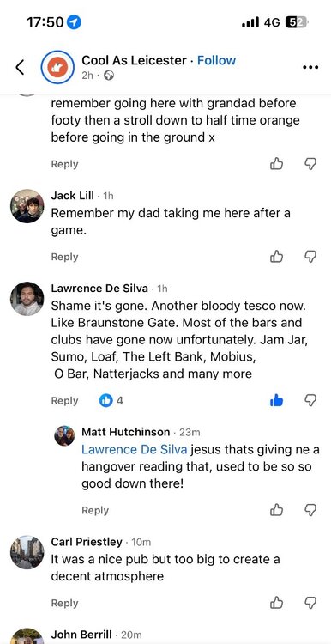Tap the back arrow in header
Viewport: 331px width, 644px height.
click(20, 67)
